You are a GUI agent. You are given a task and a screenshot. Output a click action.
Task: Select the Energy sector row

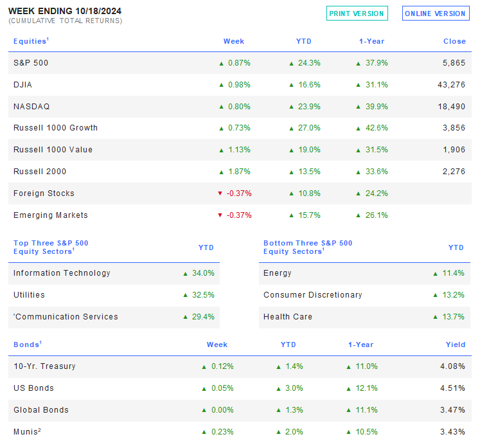tap(364, 273)
